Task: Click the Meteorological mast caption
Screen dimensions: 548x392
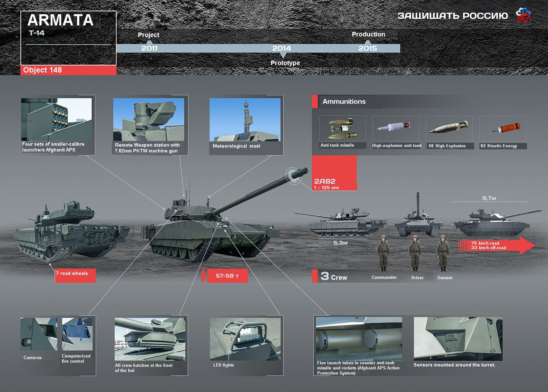Action: pos(236,146)
